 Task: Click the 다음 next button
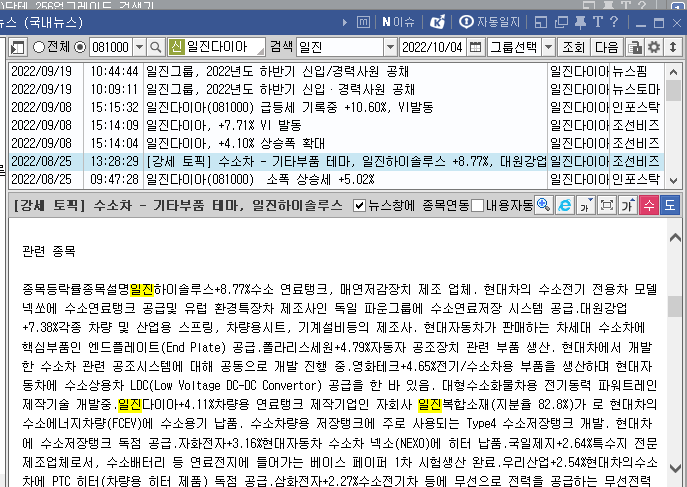606,47
